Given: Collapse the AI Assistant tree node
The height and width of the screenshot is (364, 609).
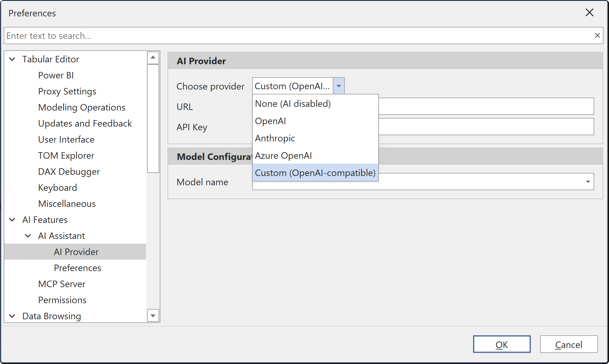Looking at the screenshot, I should coord(28,236).
